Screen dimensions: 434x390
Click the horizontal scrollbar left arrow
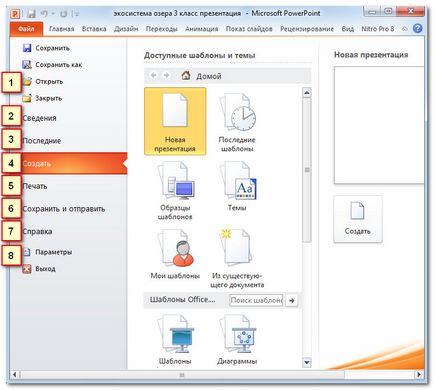click(x=14, y=375)
